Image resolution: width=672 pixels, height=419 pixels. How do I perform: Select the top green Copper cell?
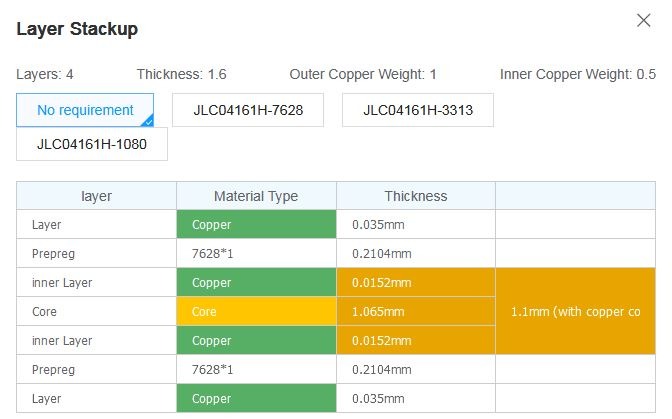pyautogui.click(x=256, y=224)
